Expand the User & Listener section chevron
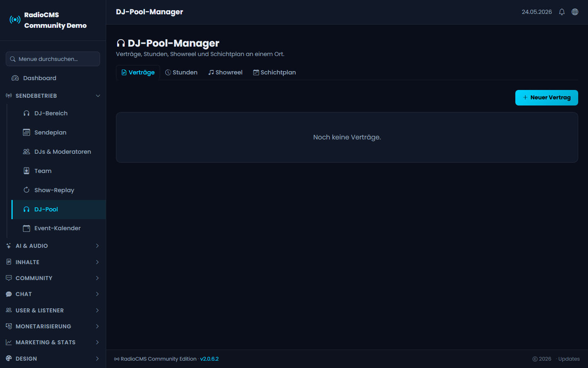 point(97,310)
